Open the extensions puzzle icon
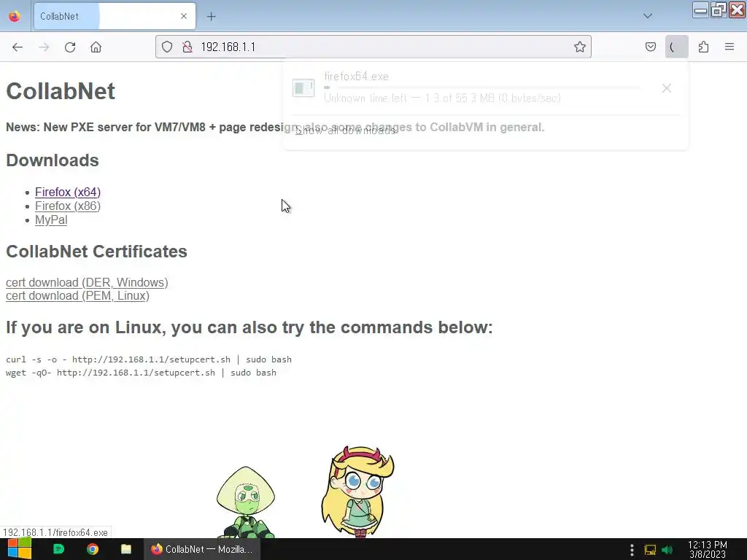Image resolution: width=747 pixels, height=560 pixels. click(703, 47)
